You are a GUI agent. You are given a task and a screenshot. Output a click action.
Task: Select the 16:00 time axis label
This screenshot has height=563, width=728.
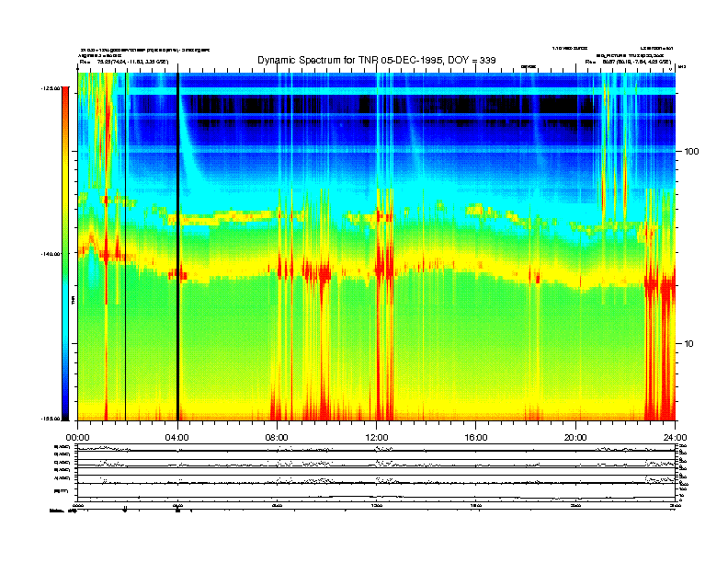(x=476, y=438)
